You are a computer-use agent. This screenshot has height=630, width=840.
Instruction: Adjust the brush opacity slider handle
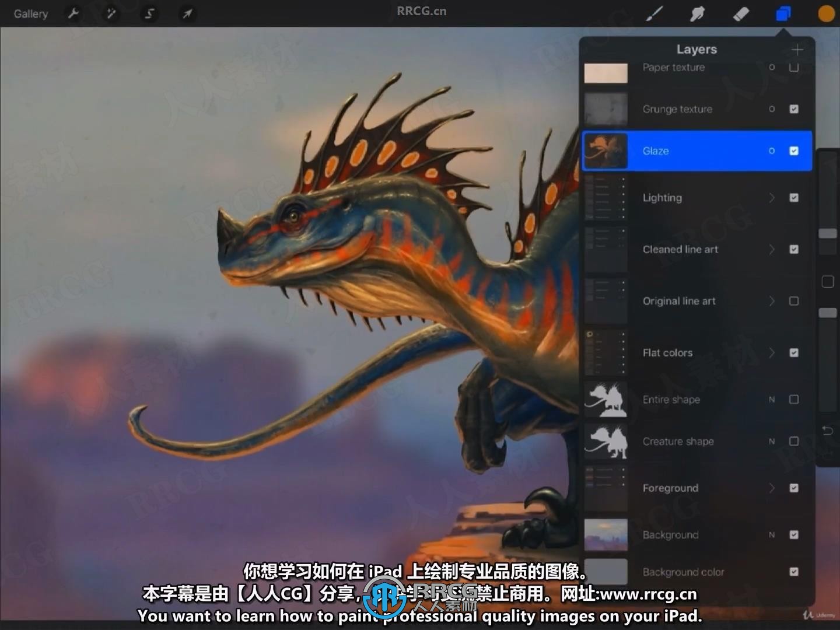tap(827, 313)
